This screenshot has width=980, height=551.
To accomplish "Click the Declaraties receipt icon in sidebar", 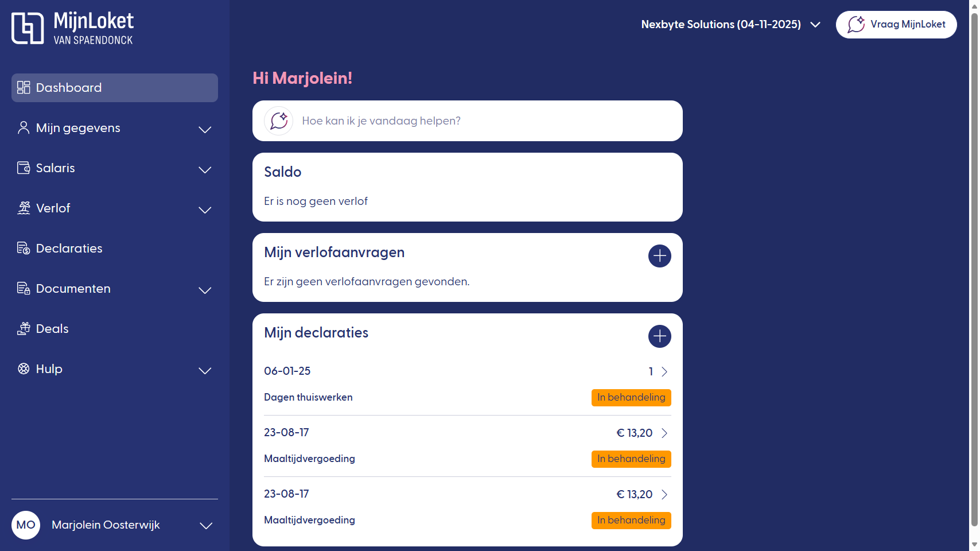I will point(24,248).
